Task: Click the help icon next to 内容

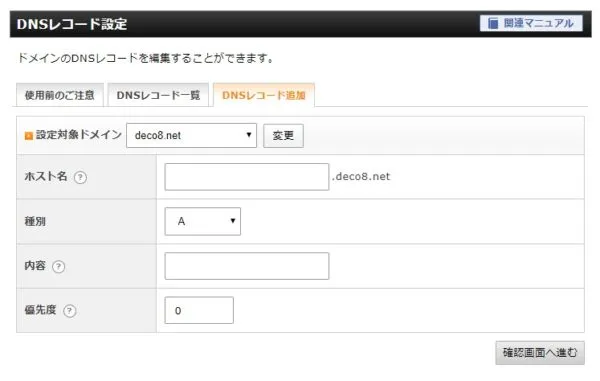Action: pos(59,266)
